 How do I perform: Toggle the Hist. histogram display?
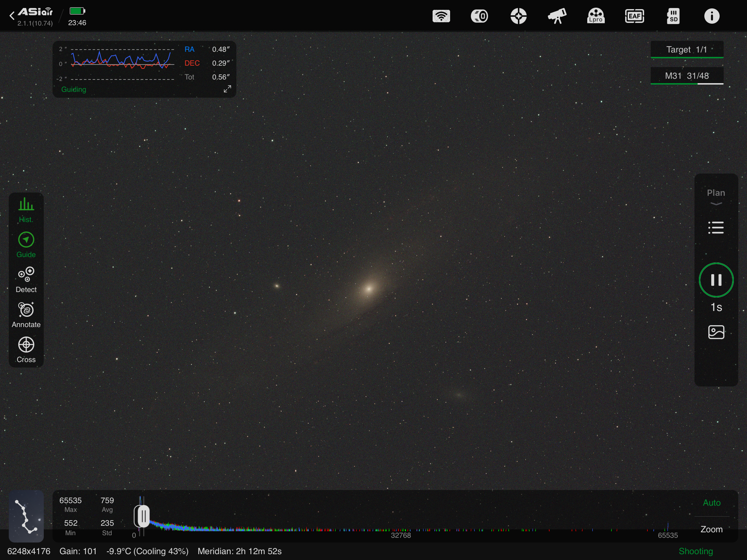(x=26, y=210)
